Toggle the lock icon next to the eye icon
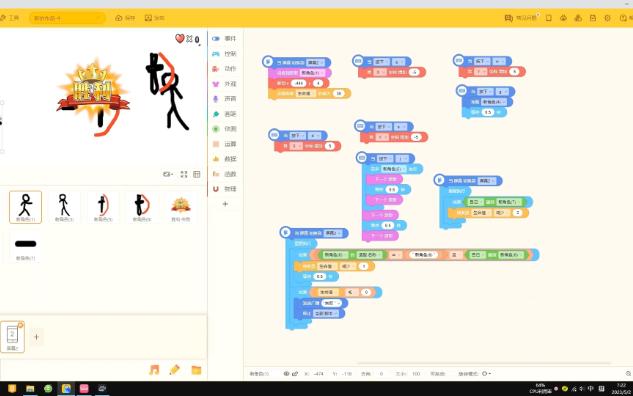633x396 pixels. [x=295, y=374]
